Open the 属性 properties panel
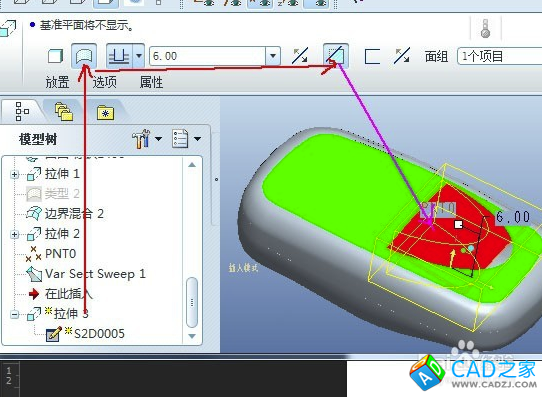Image resolution: width=542 pixels, height=397 pixels. click(x=151, y=82)
